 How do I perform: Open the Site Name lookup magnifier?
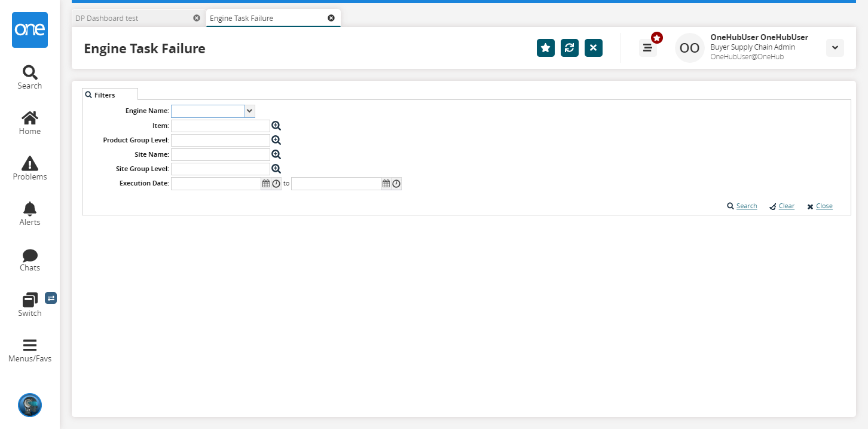pos(276,154)
